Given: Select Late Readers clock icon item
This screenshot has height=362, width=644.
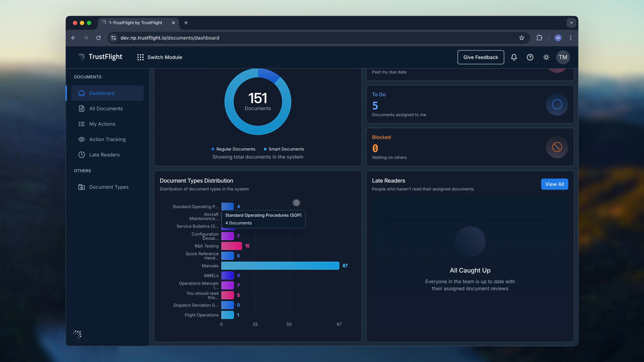Looking at the screenshot, I should (104, 155).
